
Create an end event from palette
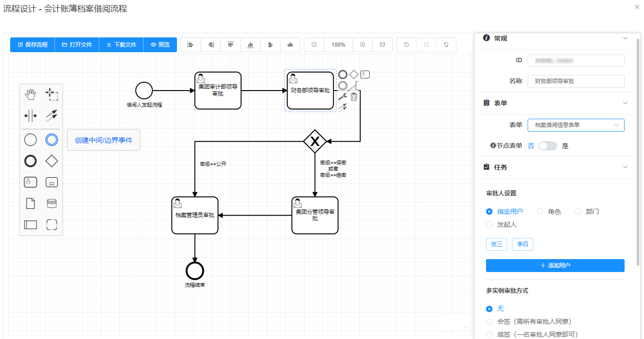coord(30,161)
